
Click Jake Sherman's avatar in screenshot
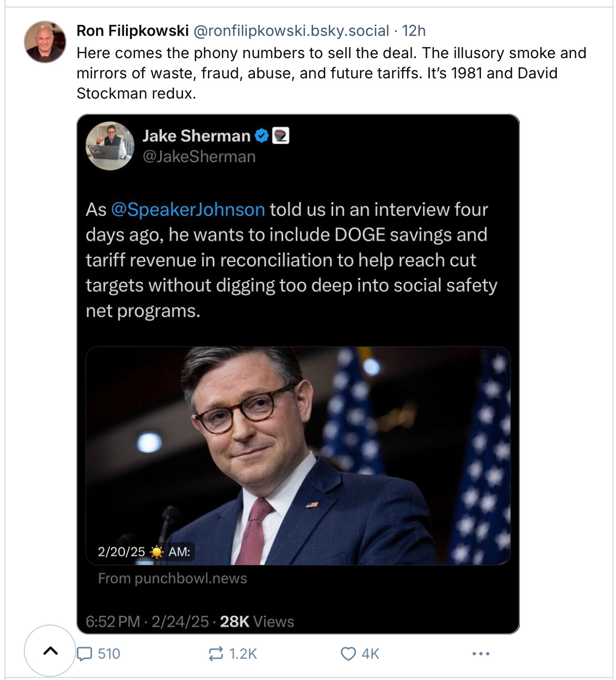tap(110, 146)
